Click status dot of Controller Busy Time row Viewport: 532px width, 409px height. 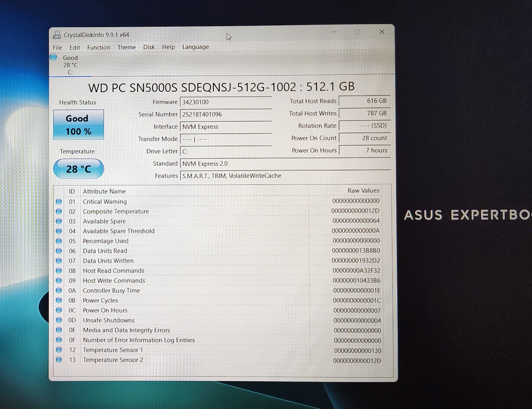[59, 290]
